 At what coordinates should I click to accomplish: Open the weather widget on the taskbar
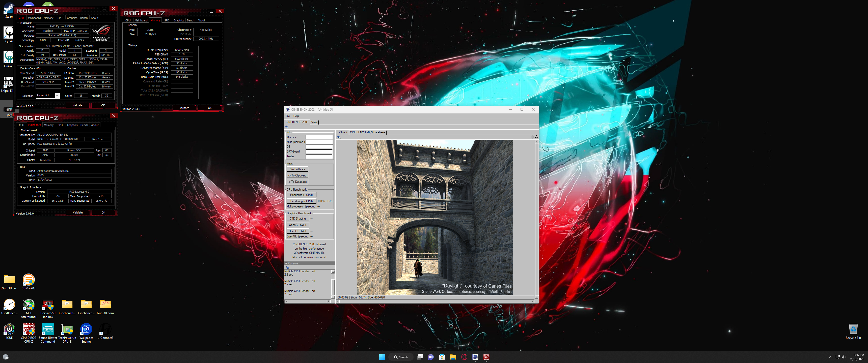pos(6,357)
